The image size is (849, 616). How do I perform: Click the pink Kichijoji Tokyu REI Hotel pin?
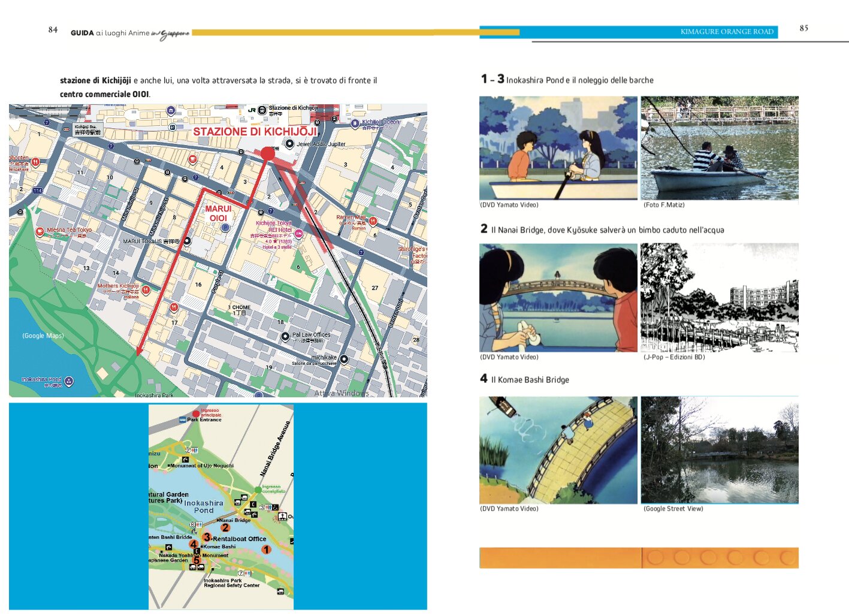tap(298, 234)
